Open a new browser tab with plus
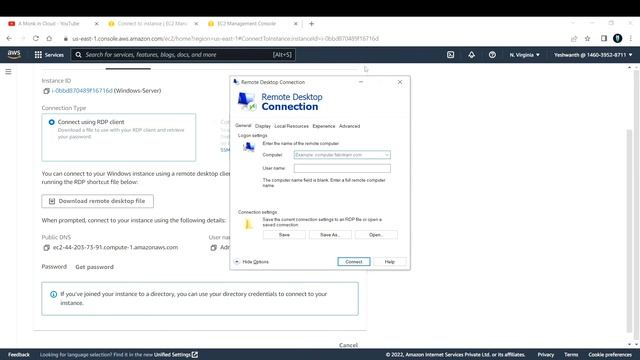 311,24
